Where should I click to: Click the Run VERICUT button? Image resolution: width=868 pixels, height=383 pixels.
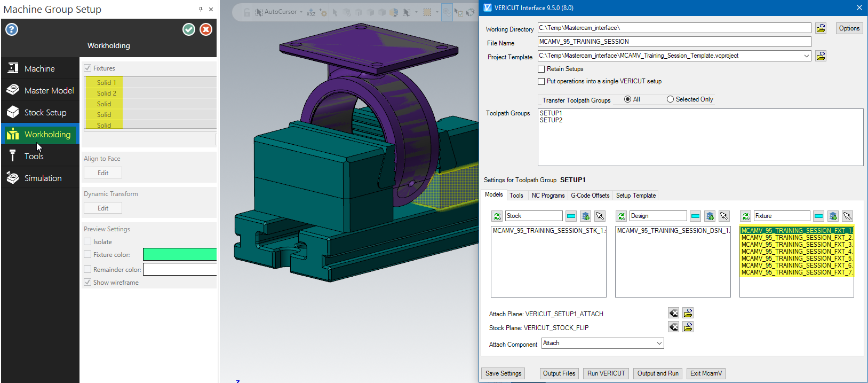click(606, 373)
